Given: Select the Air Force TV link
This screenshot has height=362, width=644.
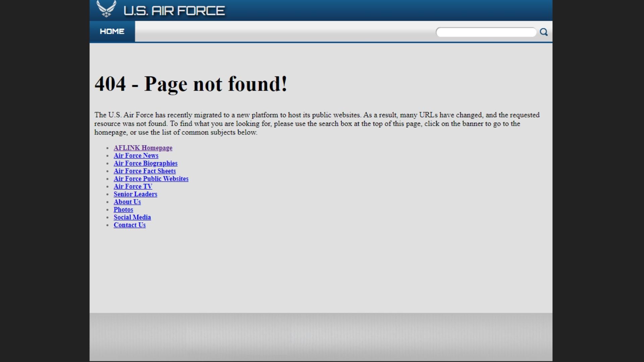Looking at the screenshot, I should [x=133, y=186].
